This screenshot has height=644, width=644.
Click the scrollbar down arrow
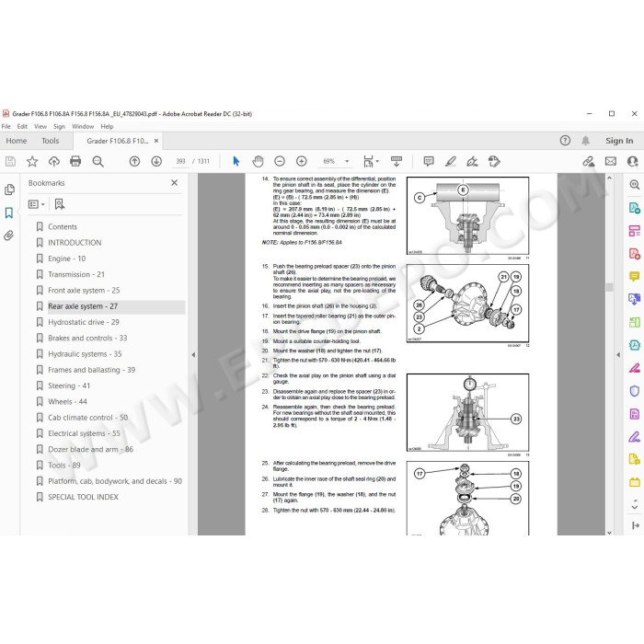click(x=609, y=533)
